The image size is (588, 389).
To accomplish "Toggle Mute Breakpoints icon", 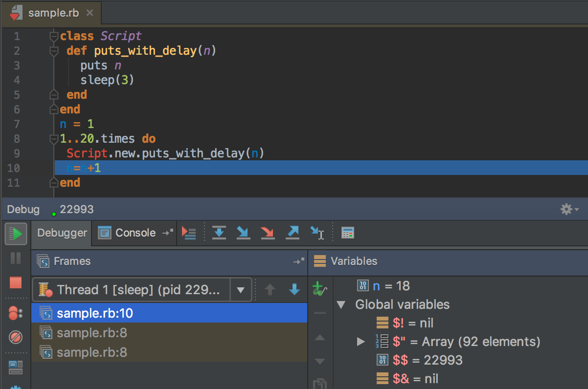I will click(x=16, y=337).
